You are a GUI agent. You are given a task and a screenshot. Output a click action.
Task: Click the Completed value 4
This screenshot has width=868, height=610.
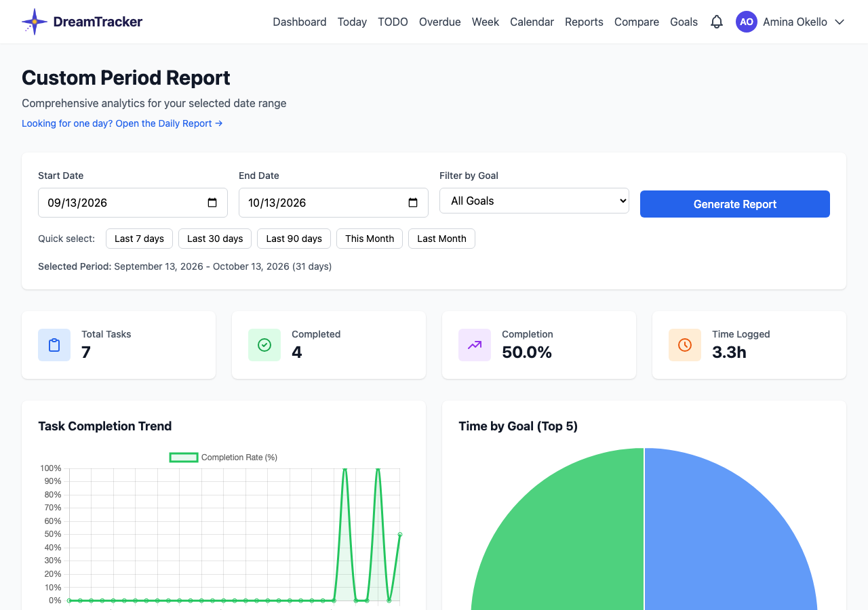[x=297, y=352]
